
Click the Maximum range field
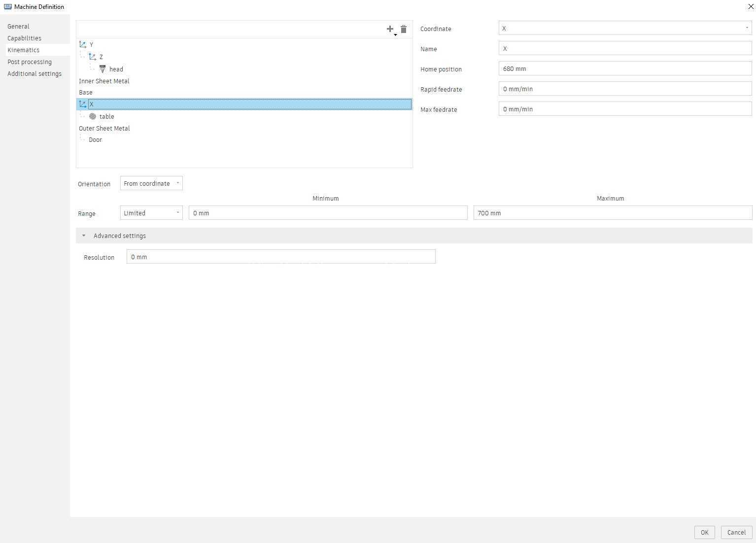[x=613, y=213]
